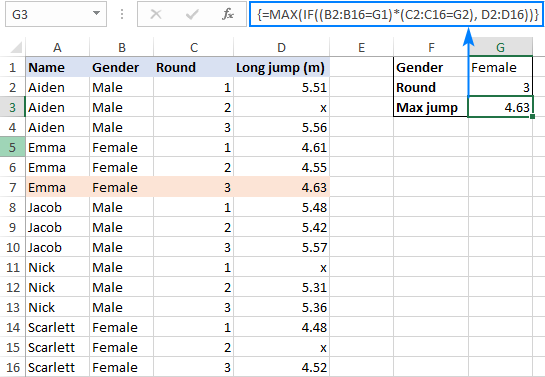Select the 5.57 jump value

coord(281,247)
